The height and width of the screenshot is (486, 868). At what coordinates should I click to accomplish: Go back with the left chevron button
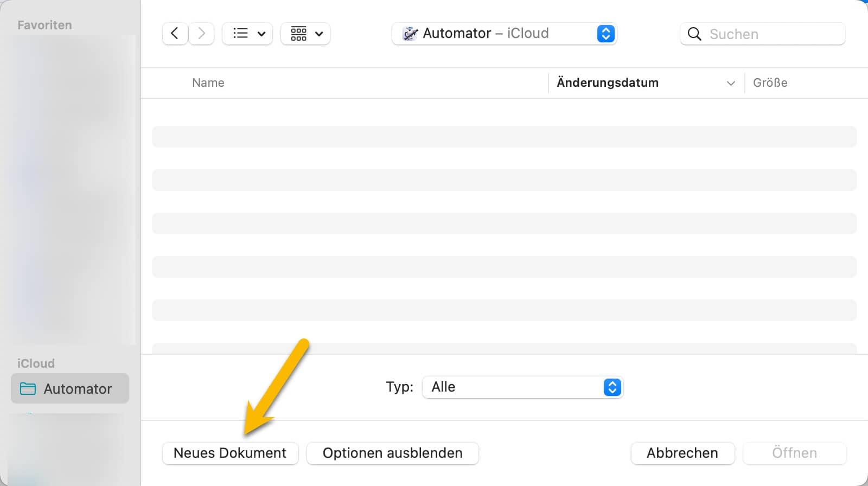point(175,34)
